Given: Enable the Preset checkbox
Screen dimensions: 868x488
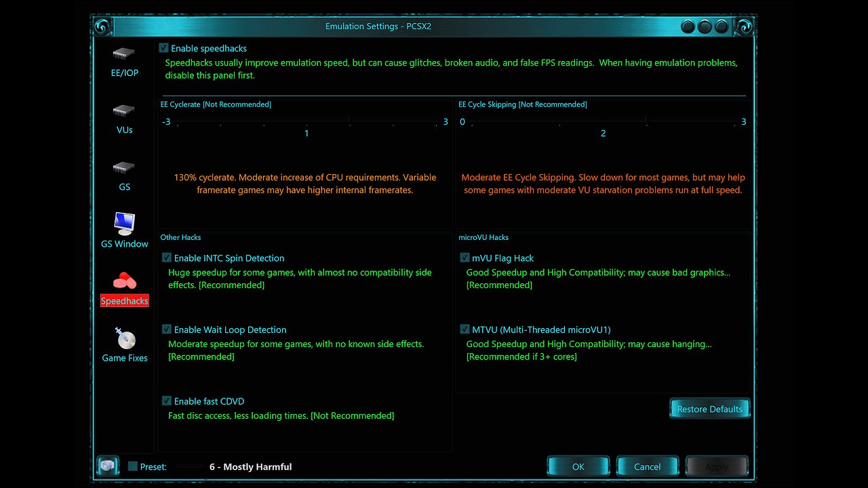Looking at the screenshot, I should point(133,466).
